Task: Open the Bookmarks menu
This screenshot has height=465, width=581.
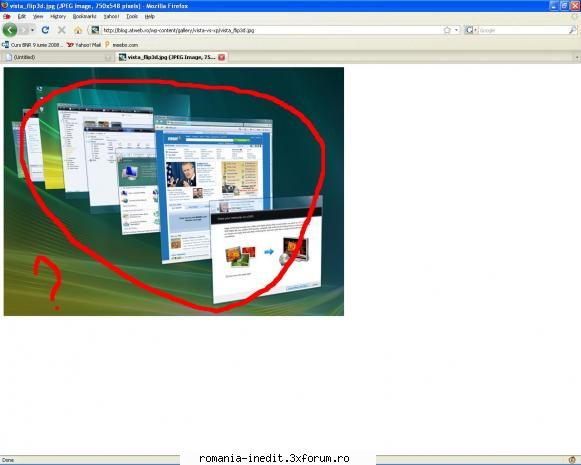Action: coord(84,16)
